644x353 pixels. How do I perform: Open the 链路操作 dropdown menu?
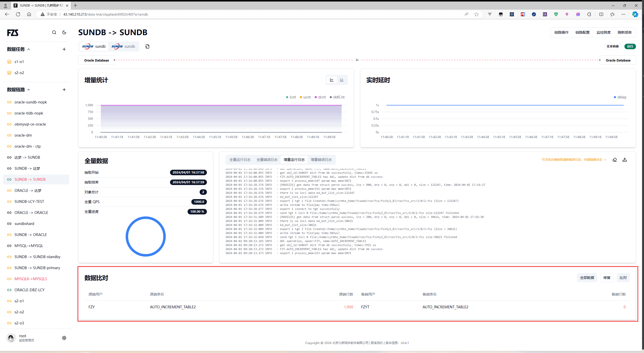tap(561, 32)
